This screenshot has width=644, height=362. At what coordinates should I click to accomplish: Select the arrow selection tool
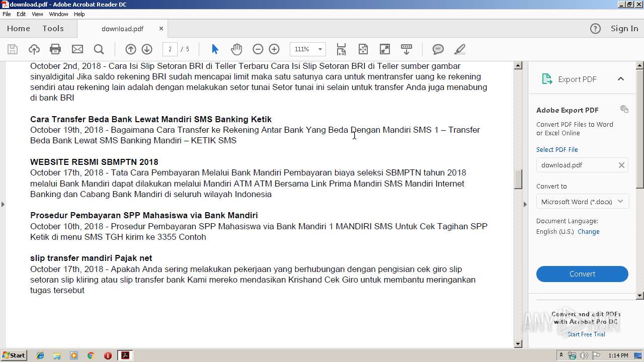pyautogui.click(x=215, y=49)
